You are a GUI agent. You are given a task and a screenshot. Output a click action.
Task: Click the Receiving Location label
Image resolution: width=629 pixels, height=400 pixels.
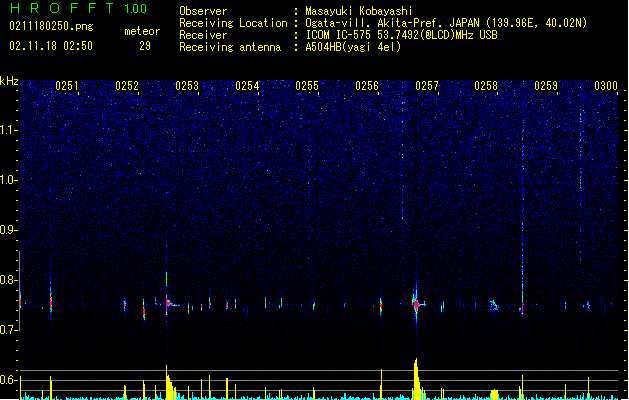(233, 23)
